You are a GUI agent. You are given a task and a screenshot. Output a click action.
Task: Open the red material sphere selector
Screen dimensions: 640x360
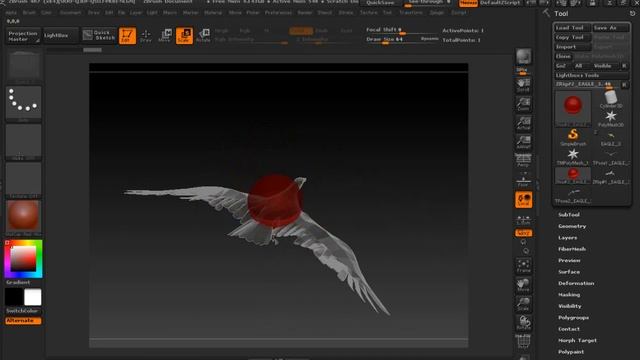click(24, 218)
